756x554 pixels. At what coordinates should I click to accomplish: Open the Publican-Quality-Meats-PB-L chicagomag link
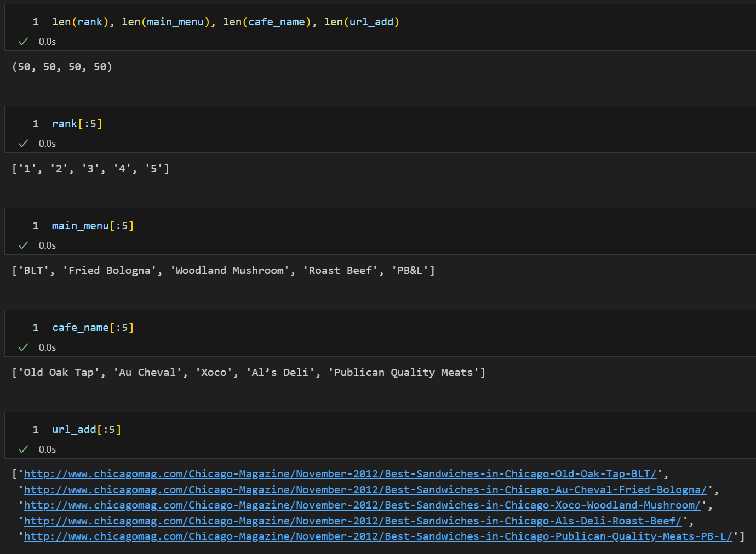[x=378, y=536]
